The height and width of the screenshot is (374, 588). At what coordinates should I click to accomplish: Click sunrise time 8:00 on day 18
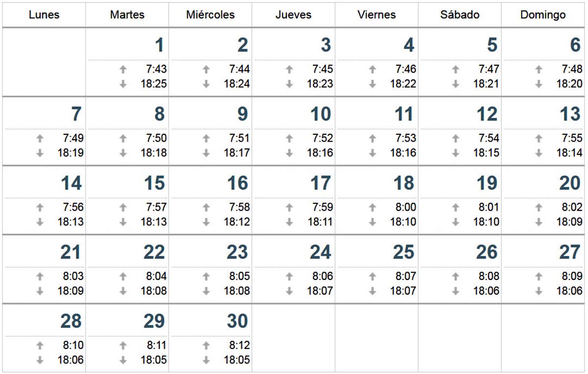click(x=406, y=208)
